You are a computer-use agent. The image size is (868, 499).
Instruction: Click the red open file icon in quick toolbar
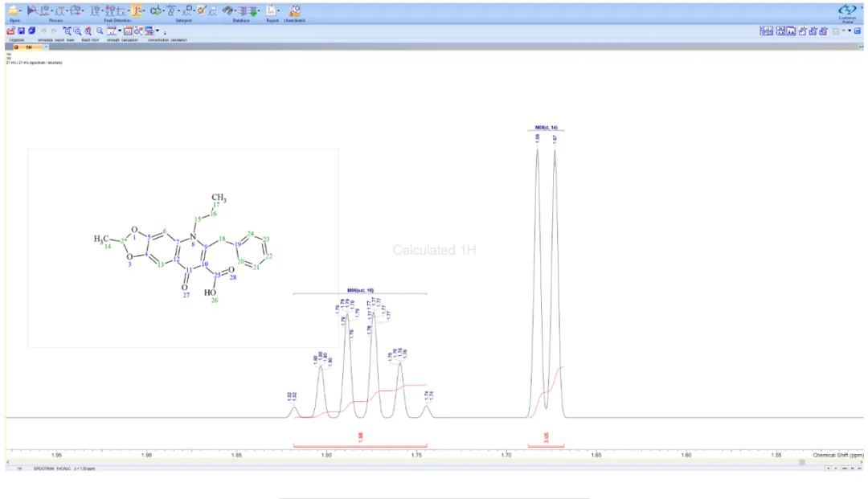point(11,31)
